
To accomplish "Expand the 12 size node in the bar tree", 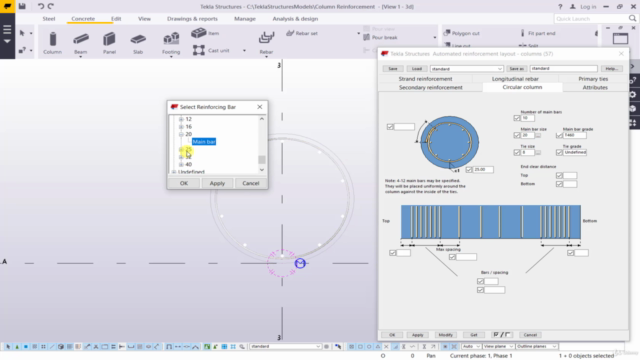I will (x=181, y=119).
